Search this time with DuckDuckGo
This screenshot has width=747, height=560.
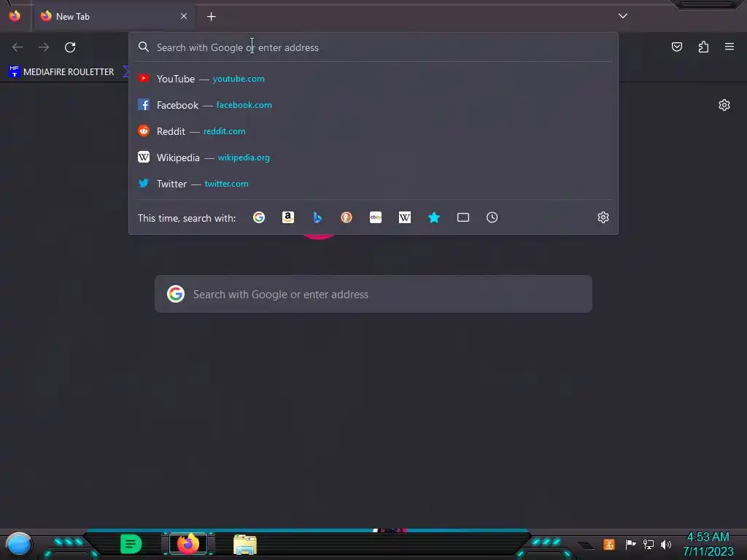tap(347, 217)
